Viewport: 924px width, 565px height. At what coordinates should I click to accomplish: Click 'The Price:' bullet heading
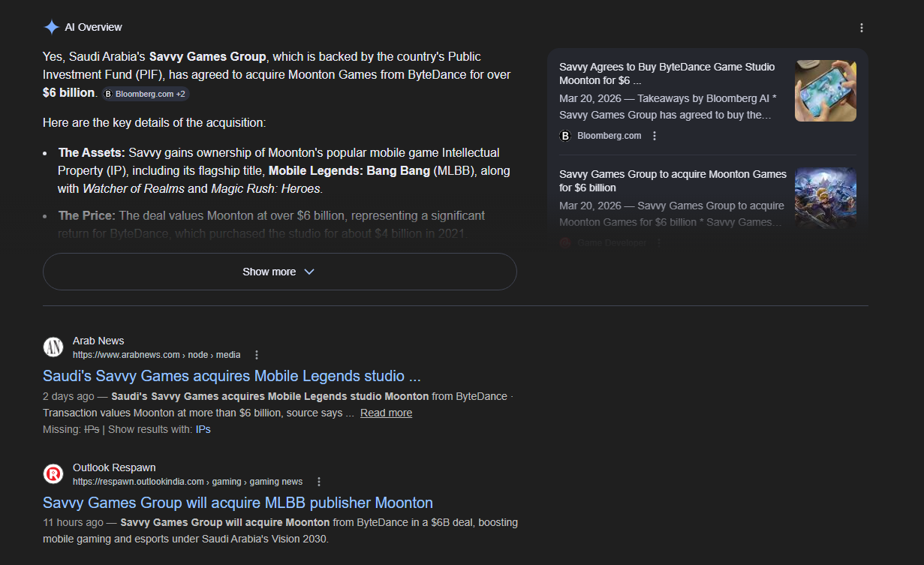pos(87,215)
